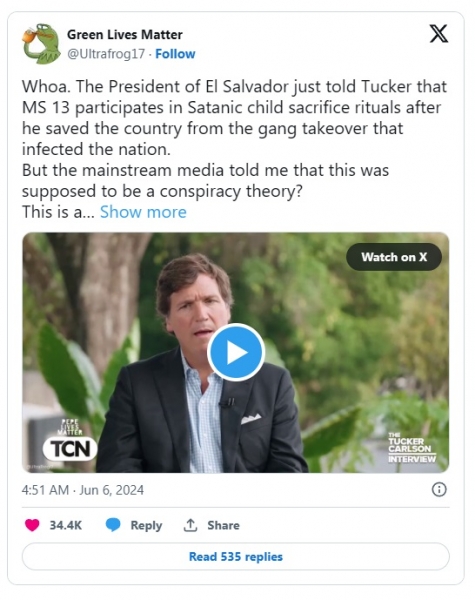Click The Tucker Carlson Interview watermark
The height and width of the screenshot is (600, 475).
412,448
